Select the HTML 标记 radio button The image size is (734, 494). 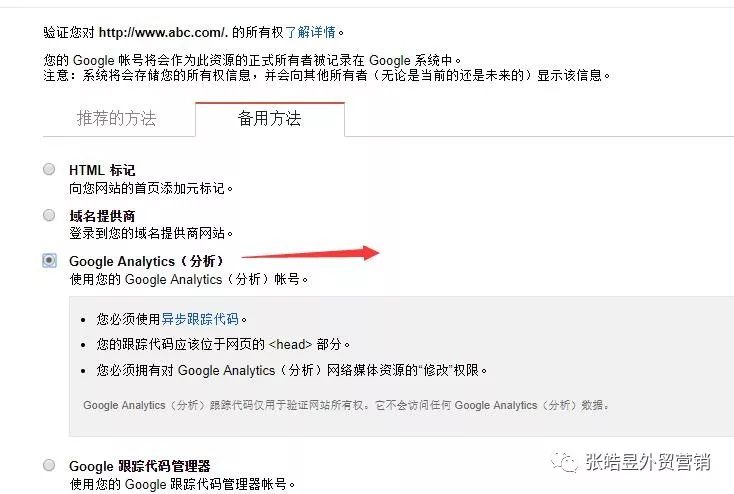tap(49, 169)
